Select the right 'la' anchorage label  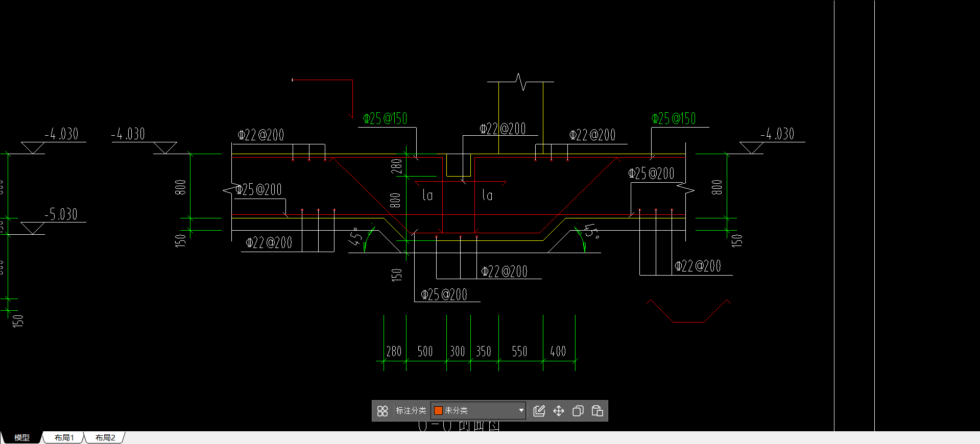(x=488, y=194)
